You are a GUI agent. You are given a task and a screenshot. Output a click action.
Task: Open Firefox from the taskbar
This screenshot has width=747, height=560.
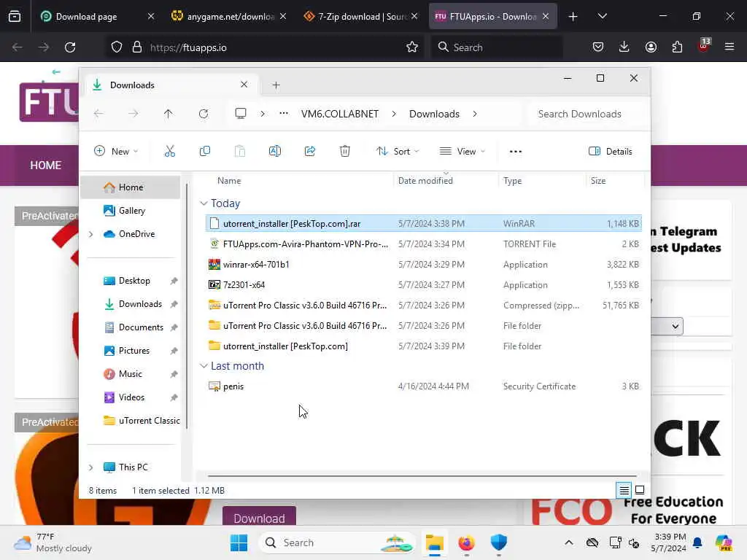[466, 542]
